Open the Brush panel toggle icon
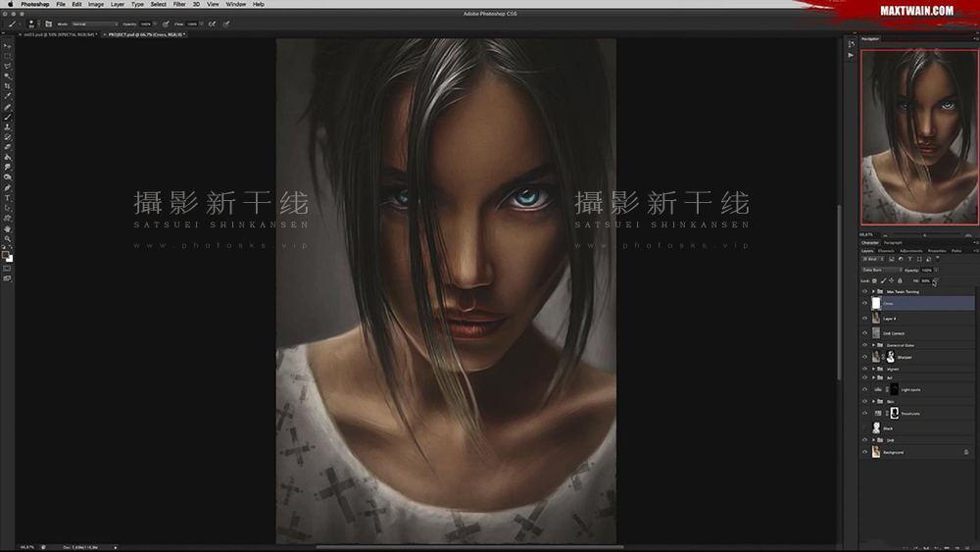980x552 pixels. coord(48,25)
